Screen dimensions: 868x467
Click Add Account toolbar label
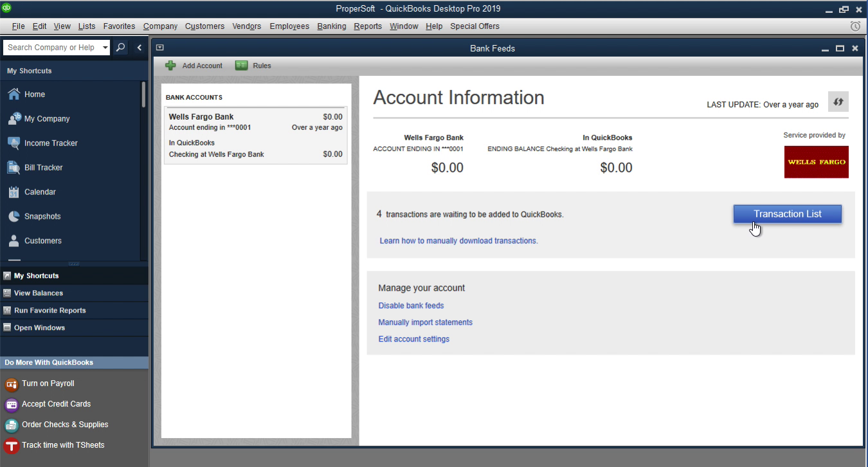point(202,66)
